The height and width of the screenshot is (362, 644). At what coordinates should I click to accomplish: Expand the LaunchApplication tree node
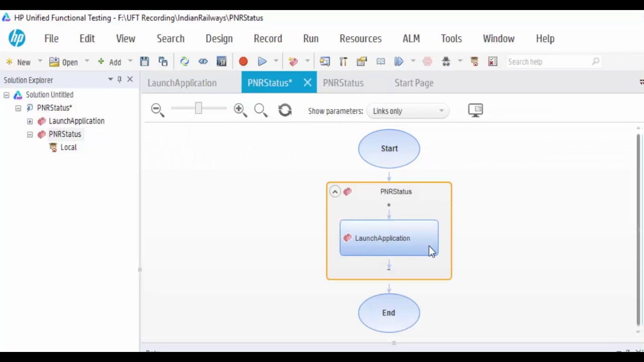(30, 121)
